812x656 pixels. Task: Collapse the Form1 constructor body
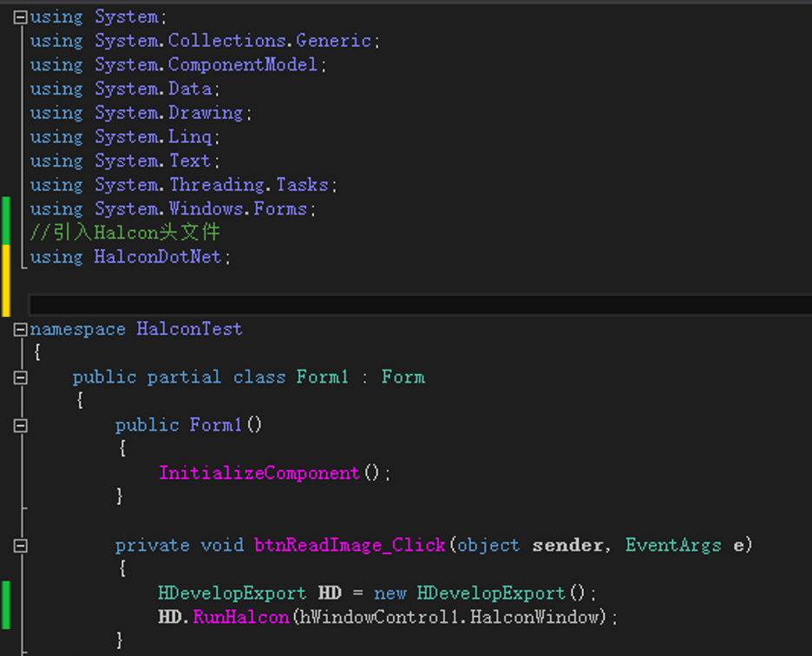20,424
